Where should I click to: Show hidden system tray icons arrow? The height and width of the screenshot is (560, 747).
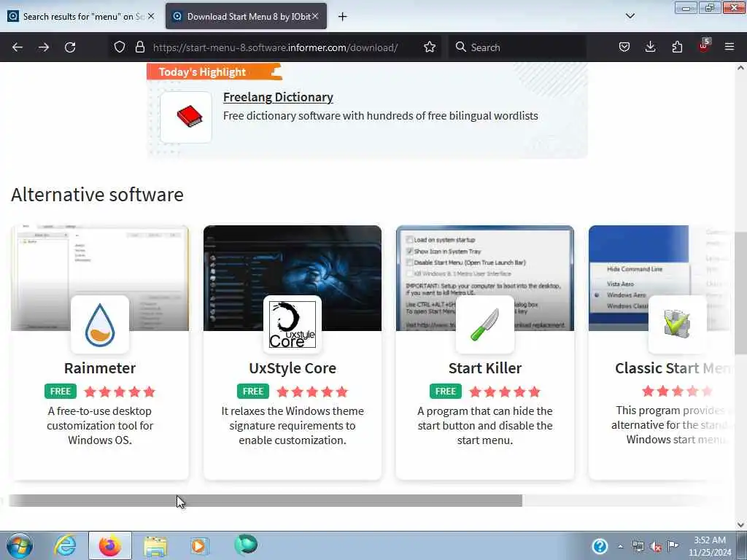(x=620, y=546)
